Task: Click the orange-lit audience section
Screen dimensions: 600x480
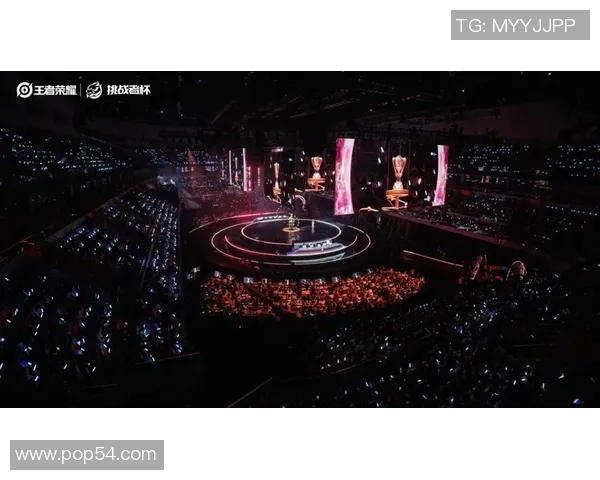Action: pos(312,293)
